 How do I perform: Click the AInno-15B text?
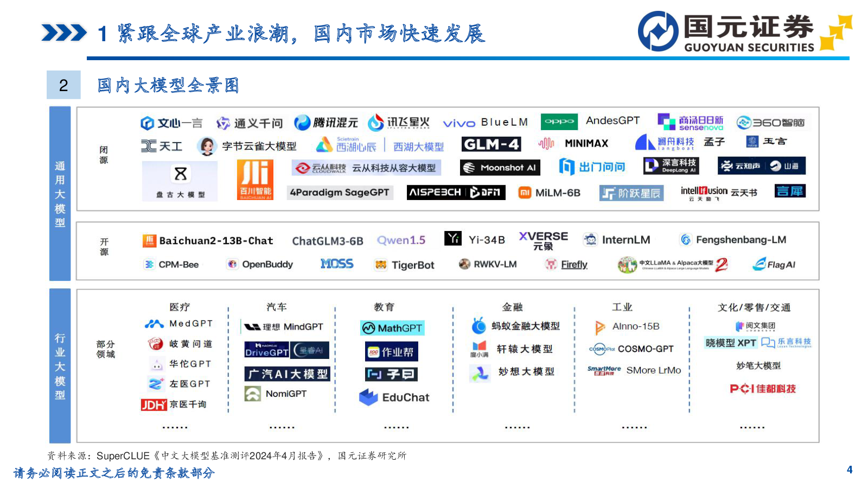(636, 326)
